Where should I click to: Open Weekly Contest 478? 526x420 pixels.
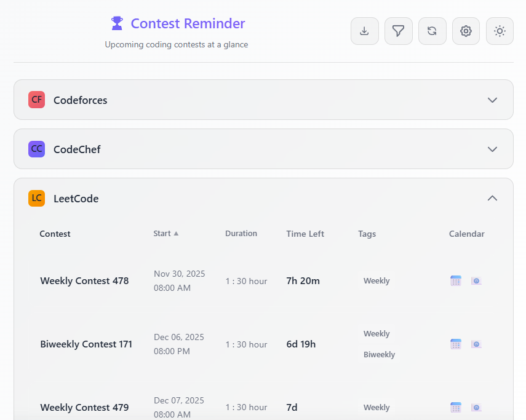coord(84,280)
